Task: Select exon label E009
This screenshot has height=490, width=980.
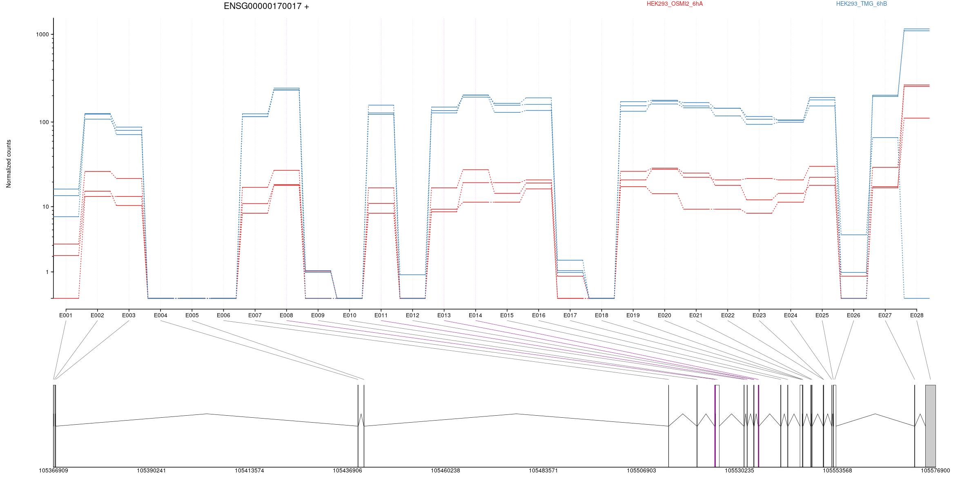Action: (x=318, y=315)
